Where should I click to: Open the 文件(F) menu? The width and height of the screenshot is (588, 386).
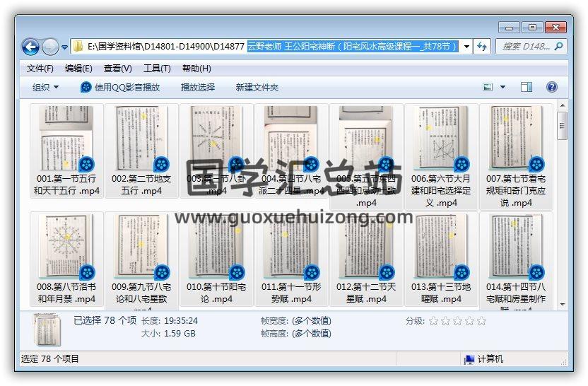point(40,69)
